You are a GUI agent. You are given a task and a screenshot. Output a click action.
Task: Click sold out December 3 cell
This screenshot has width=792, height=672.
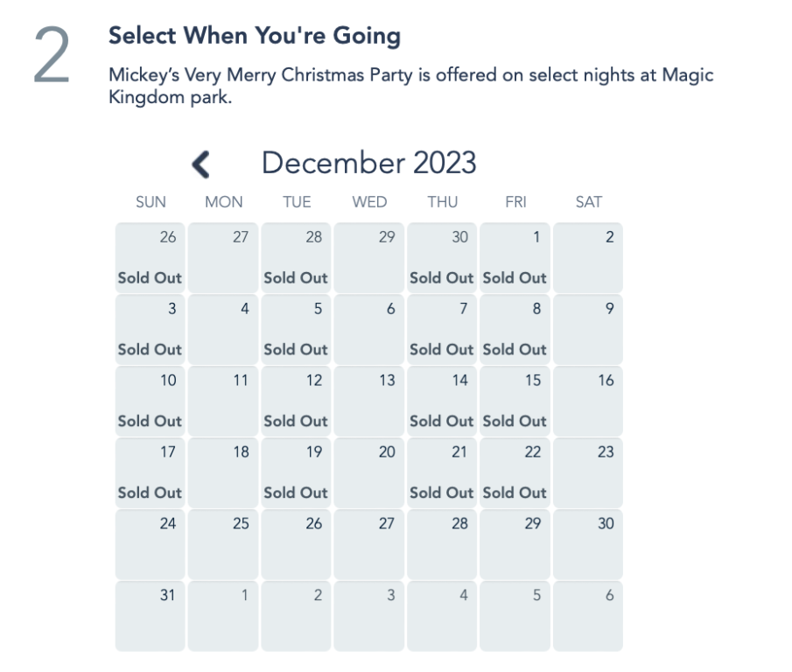pos(151,329)
